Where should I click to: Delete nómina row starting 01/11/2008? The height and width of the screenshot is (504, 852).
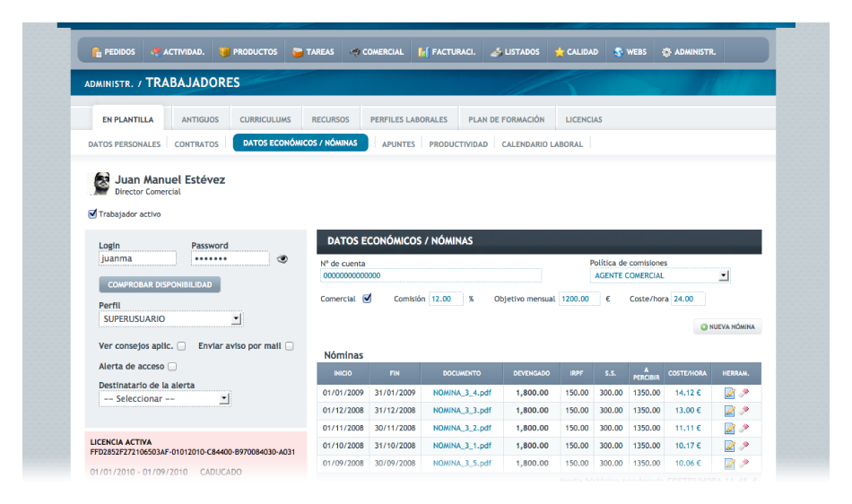[743, 428]
